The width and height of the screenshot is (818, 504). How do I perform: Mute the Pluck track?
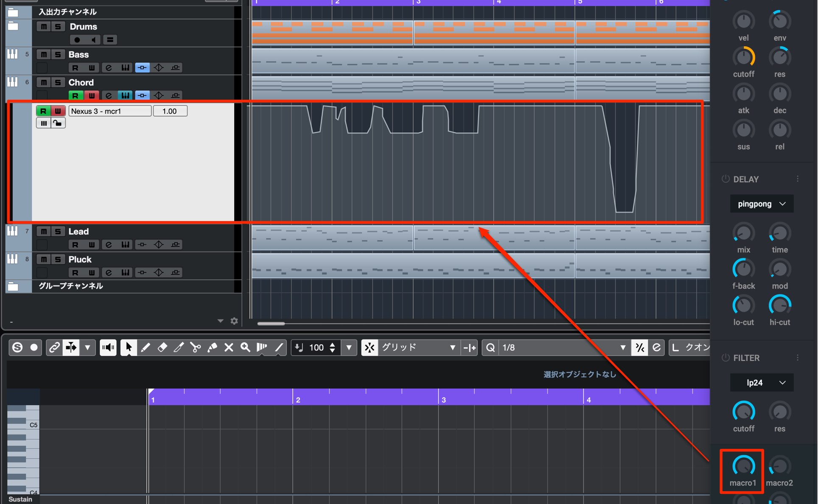(44, 259)
